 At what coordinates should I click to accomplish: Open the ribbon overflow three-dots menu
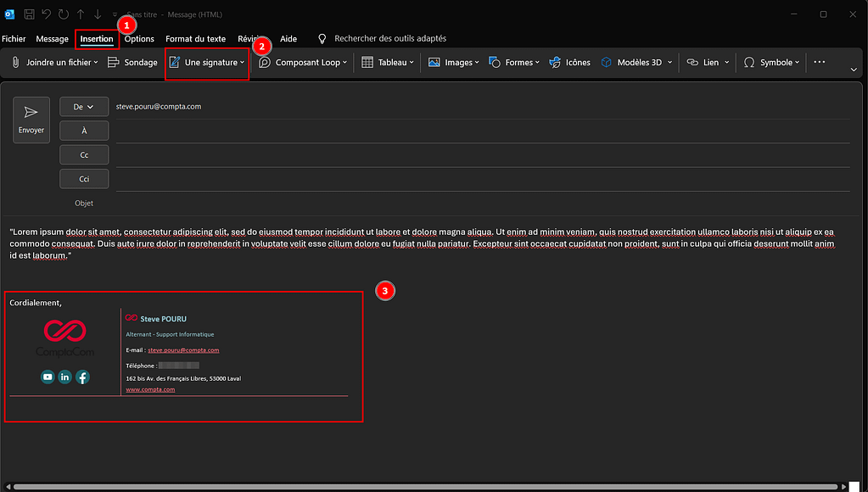pos(819,62)
